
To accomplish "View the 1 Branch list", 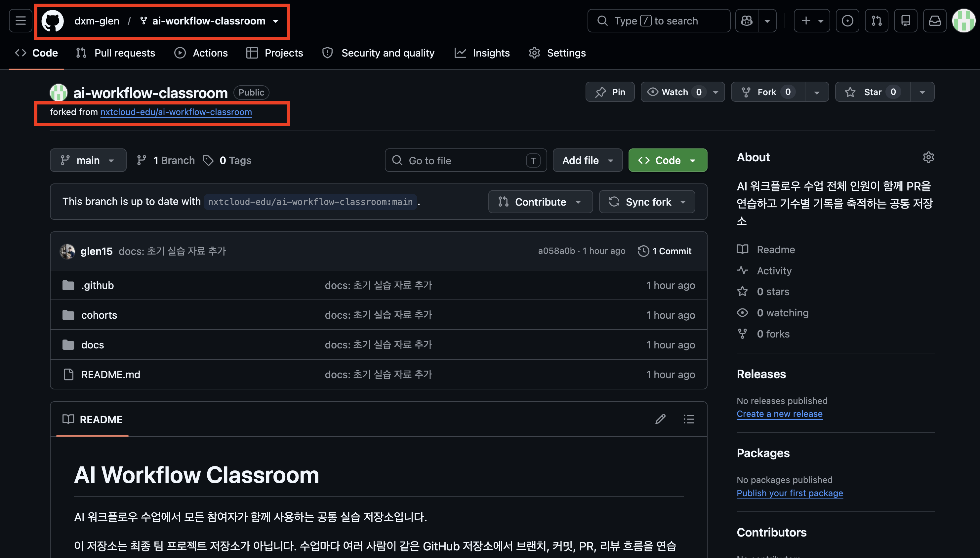I will tap(166, 160).
